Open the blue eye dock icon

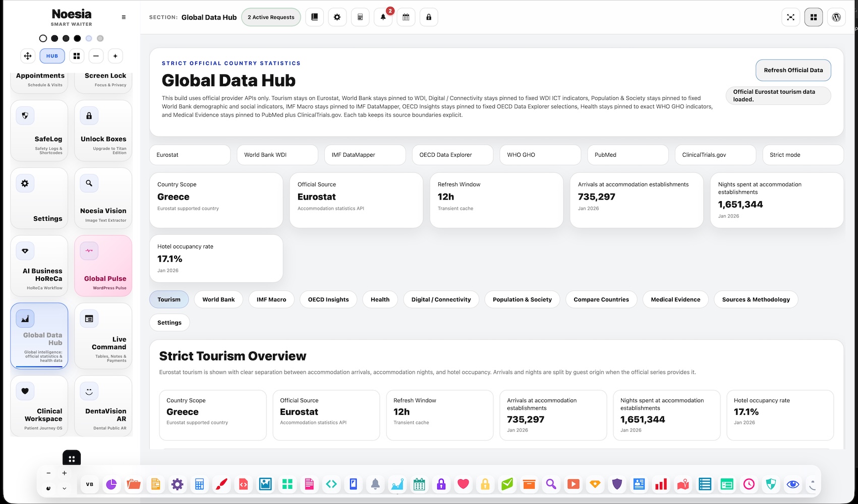tap(793, 484)
